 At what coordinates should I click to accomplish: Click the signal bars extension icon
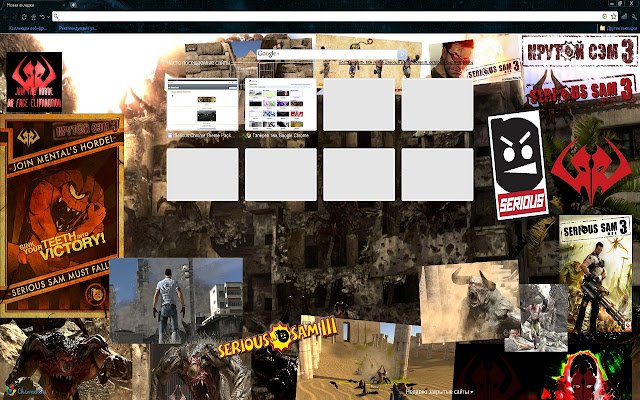[624, 16]
